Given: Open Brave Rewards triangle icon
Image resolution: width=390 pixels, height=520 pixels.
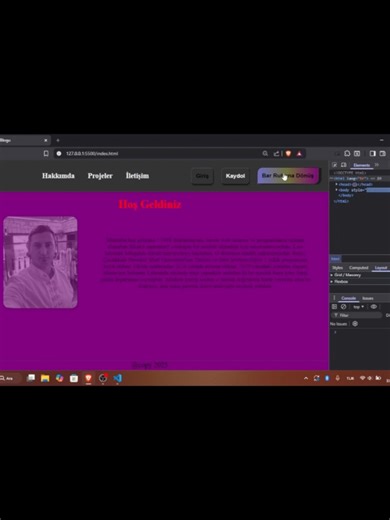Looking at the screenshot, I should point(299,153).
